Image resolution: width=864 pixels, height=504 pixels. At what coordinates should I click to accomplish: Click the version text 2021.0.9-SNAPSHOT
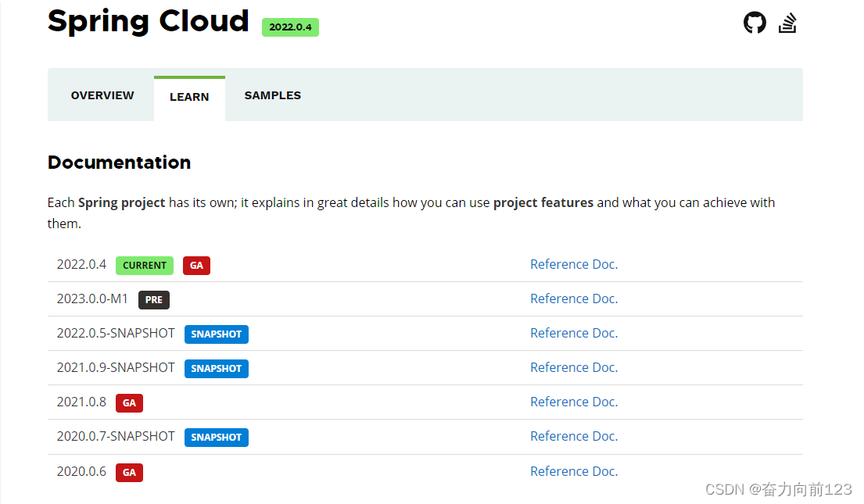[x=116, y=367]
